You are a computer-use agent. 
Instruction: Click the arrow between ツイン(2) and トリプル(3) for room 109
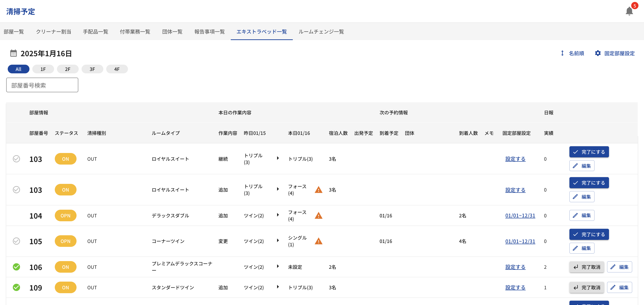(x=278, y=287)
